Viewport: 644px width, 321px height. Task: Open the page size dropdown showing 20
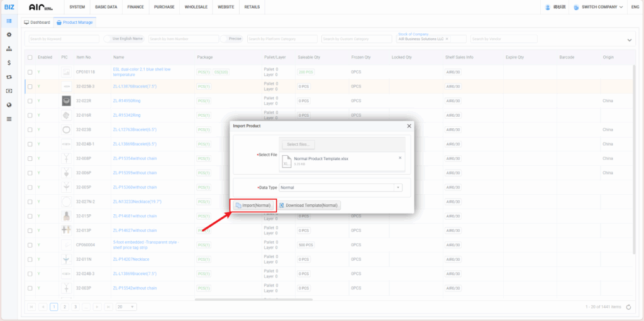(126, 307)
